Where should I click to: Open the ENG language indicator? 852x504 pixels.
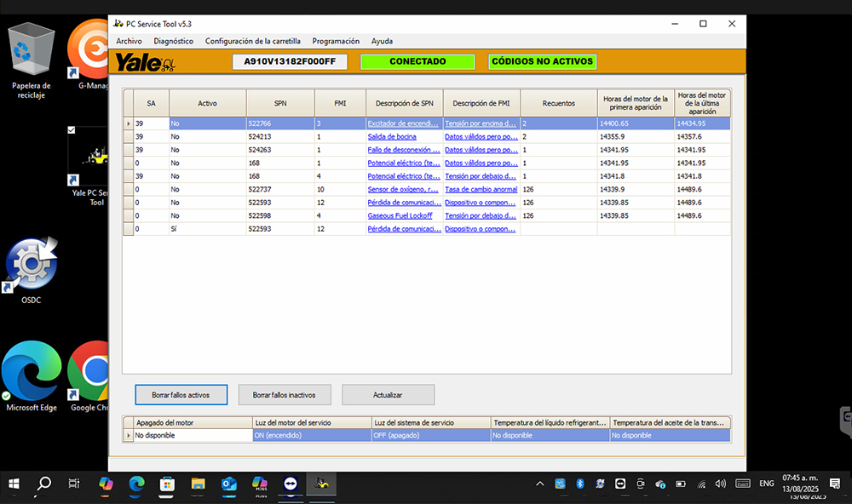click(767, 484)
